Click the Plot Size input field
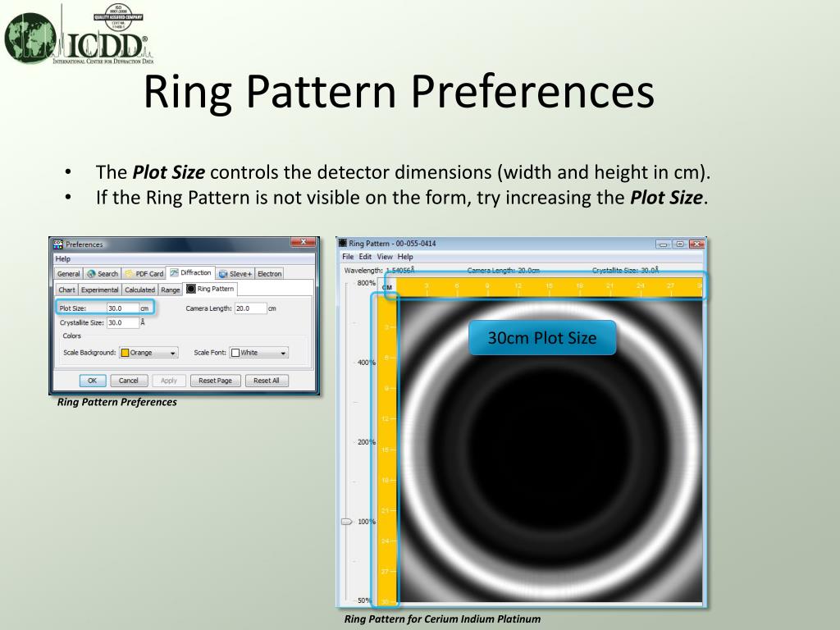This screenshot has height=630, width=840. pyautogui.click(x=123, y=308)
